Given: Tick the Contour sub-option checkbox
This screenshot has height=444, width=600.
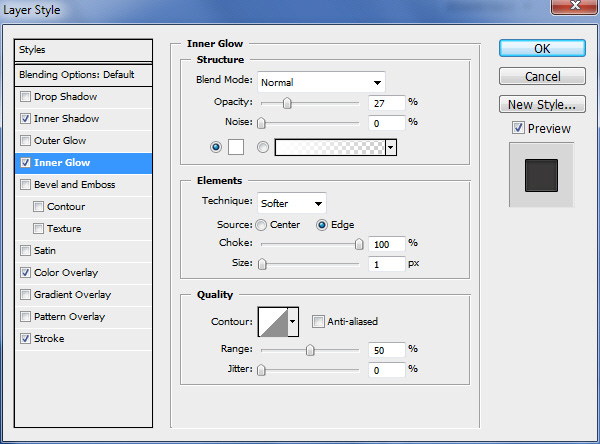Looking at the screenshot, I should point(38,207).
